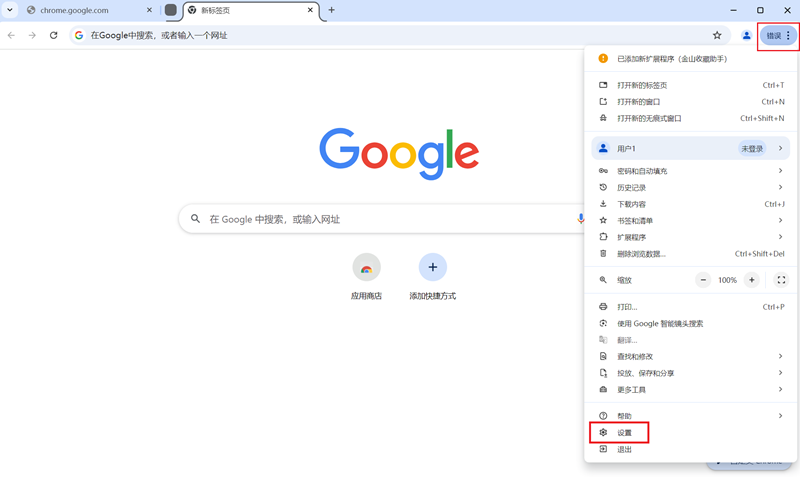
Task: Open 打开新的无痕式窗口 menu entry
Action: point(691,118)
